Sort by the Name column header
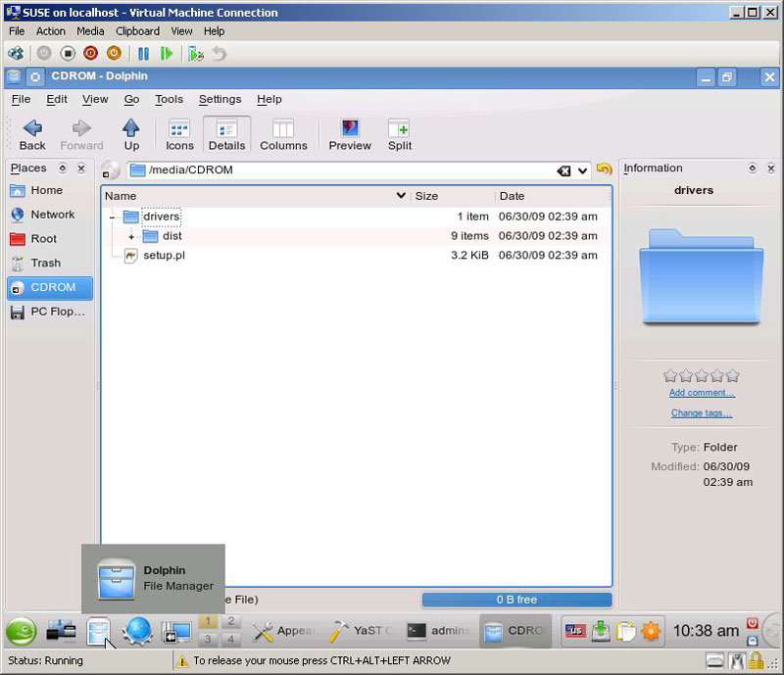Image resolution: width=784 pixels, height=675 pixels. (256, 196)
